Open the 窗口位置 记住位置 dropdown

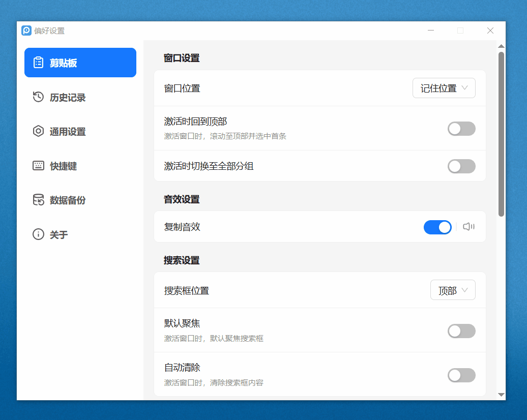point(443,88)
